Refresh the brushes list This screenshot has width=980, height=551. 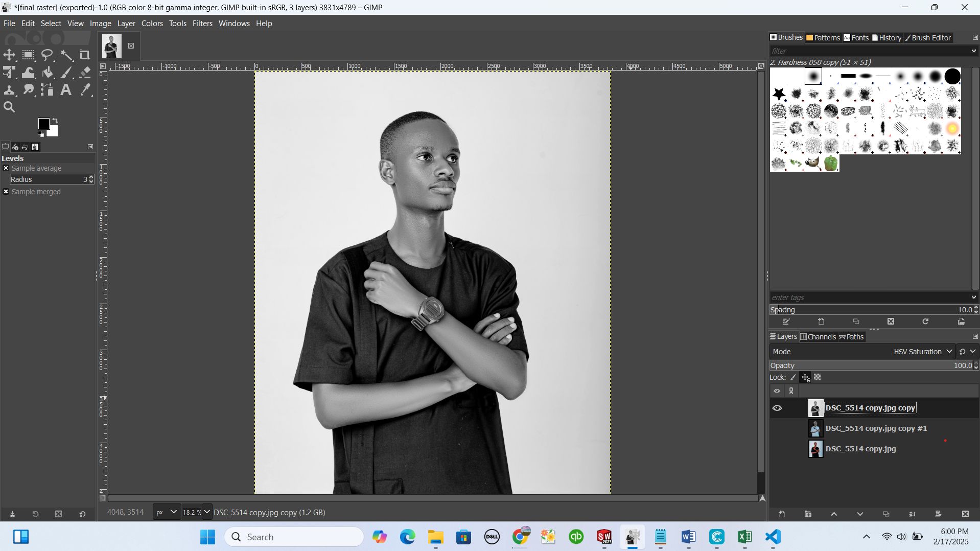click(925, 322)
